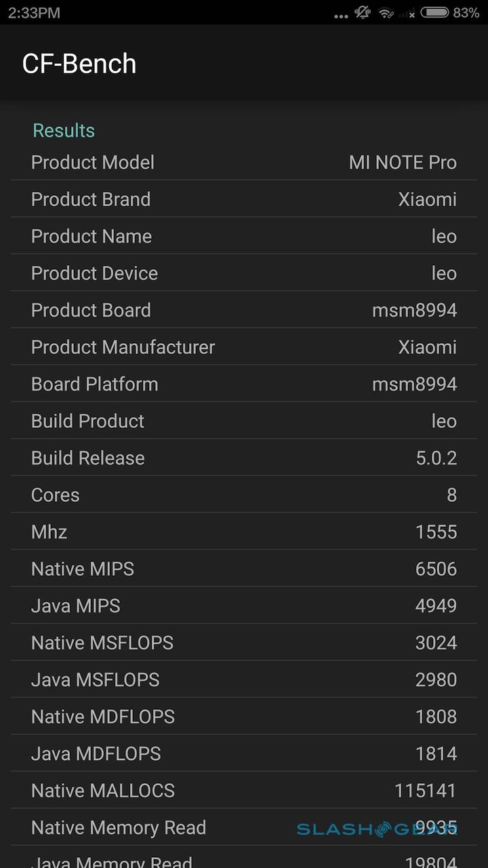This screenshot has width=488, height=868.
Task: Tap the Mhz 1555 row
Action: (244, 532)
